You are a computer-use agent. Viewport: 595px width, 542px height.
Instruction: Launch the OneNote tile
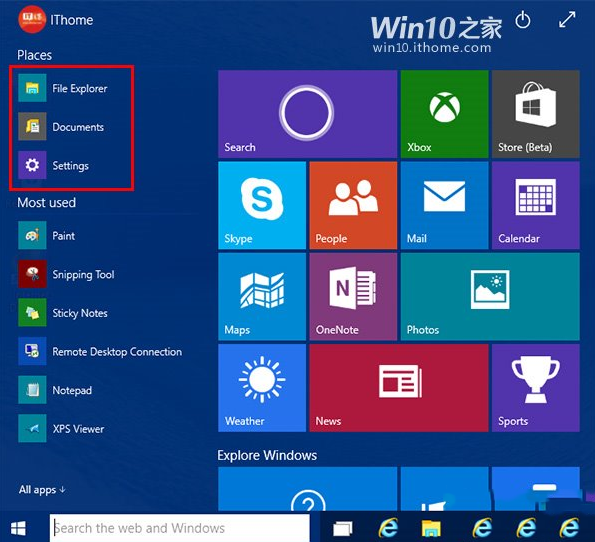353,296
